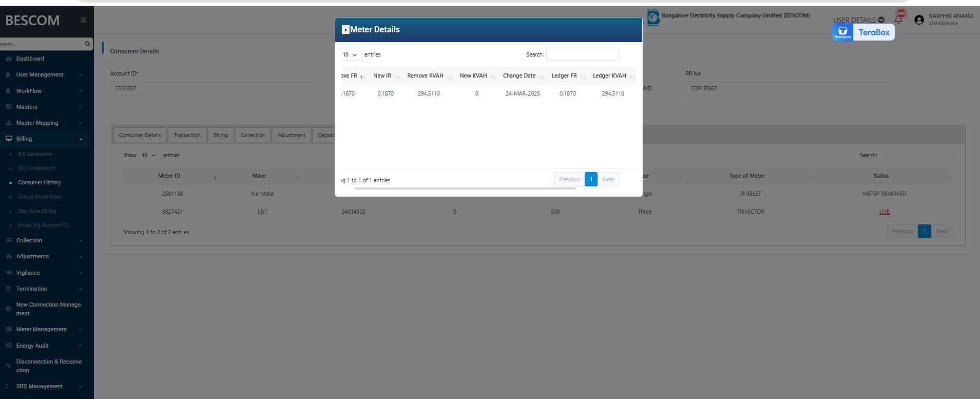The width and height of the screenshot is (980, 399).
Task: Click Previous in Meter Details pagination
Action: pyautogui.click(x=569, y=179)
